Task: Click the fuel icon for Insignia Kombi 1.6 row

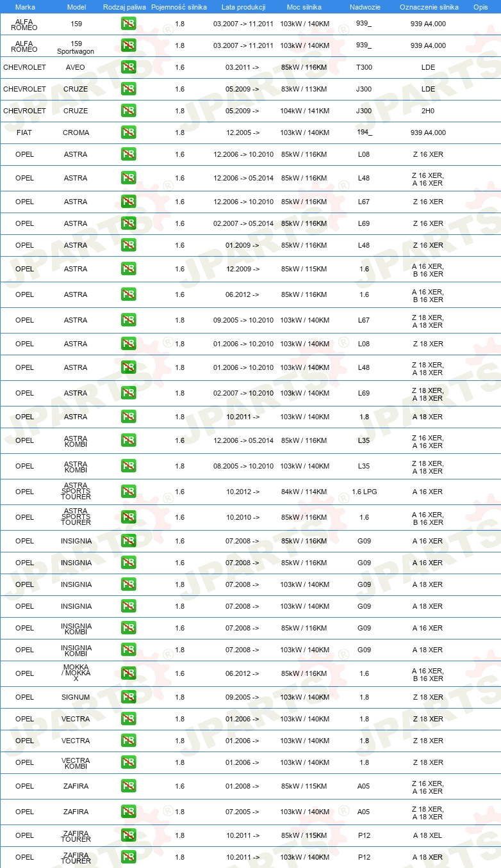Action: [129, 628]
